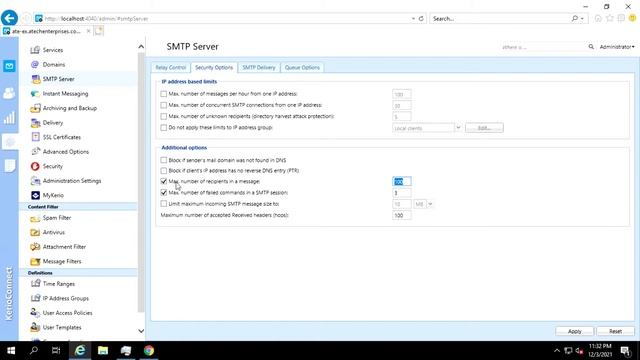Open Spam Filter icon
The height and width of the screenshot is (360, 640).
[x=35, y=218]
